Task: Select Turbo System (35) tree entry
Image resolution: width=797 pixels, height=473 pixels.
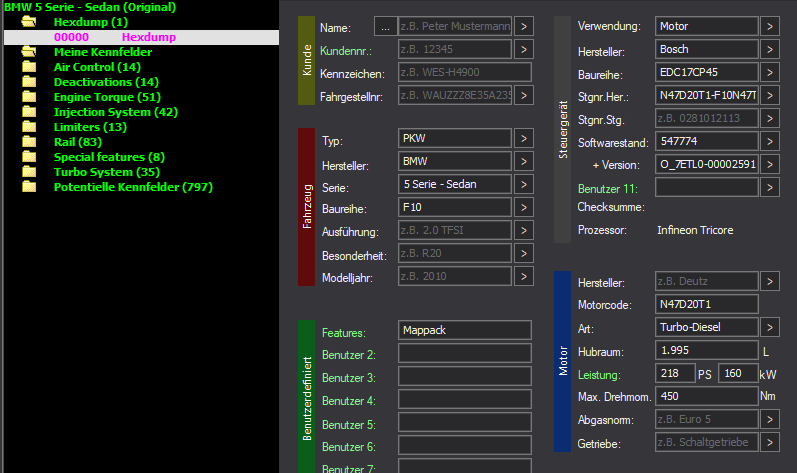Action: pos(107,172)
